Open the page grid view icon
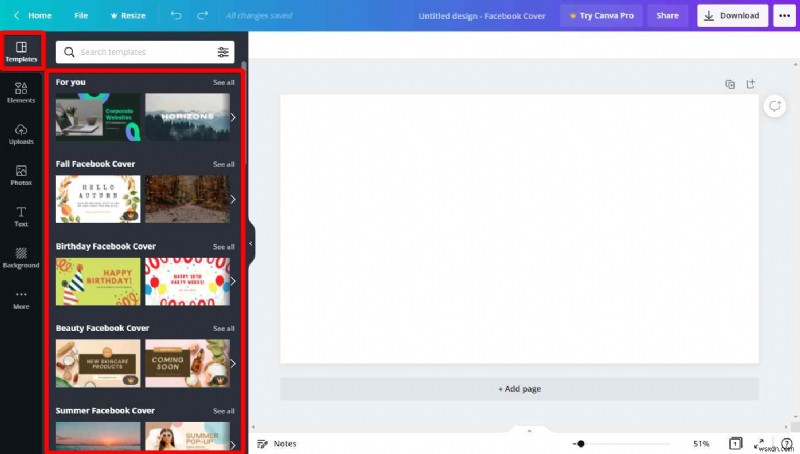Screen dimensions: 800x454 click(x=735, y=444)
